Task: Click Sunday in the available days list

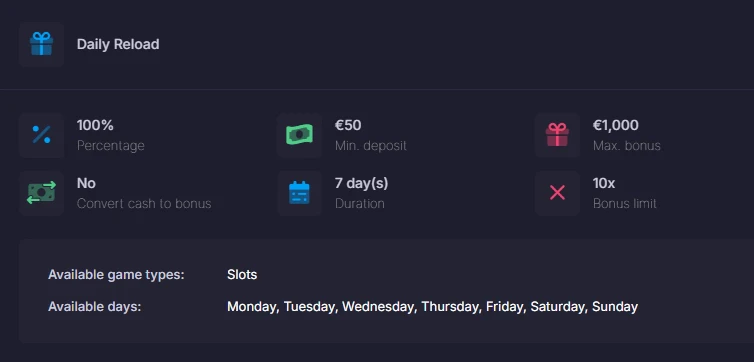Action: tap(615, 307)
